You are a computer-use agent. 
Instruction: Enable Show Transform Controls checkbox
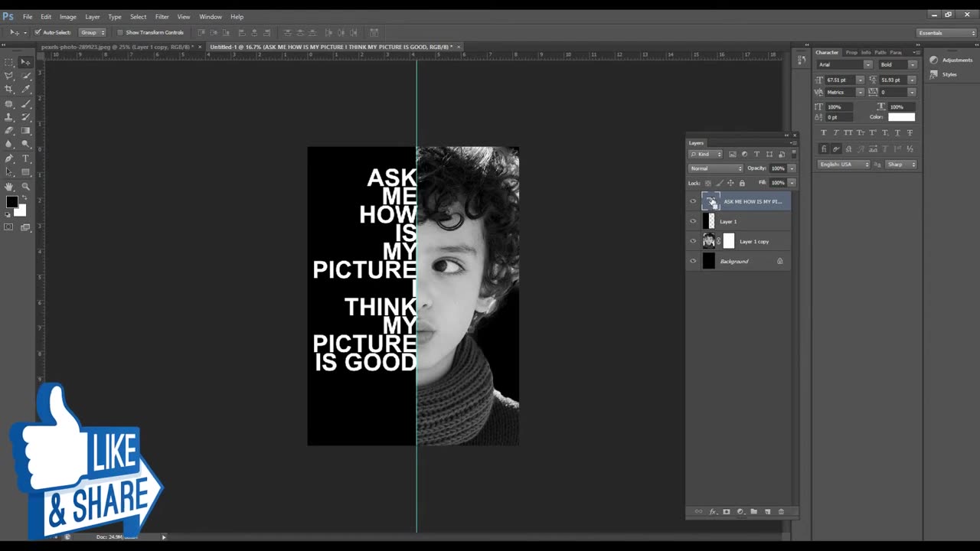120,32
